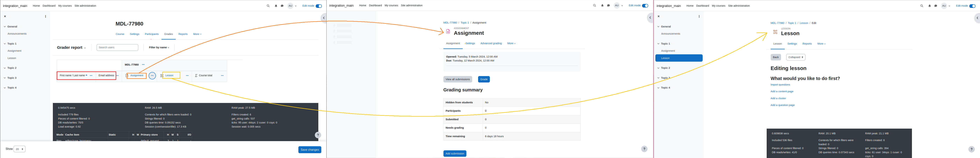This screenshot has height=158, width=980.
Task: Open notifications bell in the Lesson window
Action: pyautogui.click(x=929, y=6)
